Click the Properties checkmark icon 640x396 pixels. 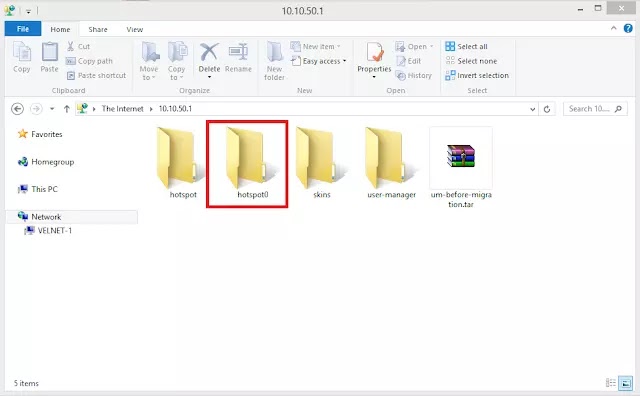coord(374,52)
